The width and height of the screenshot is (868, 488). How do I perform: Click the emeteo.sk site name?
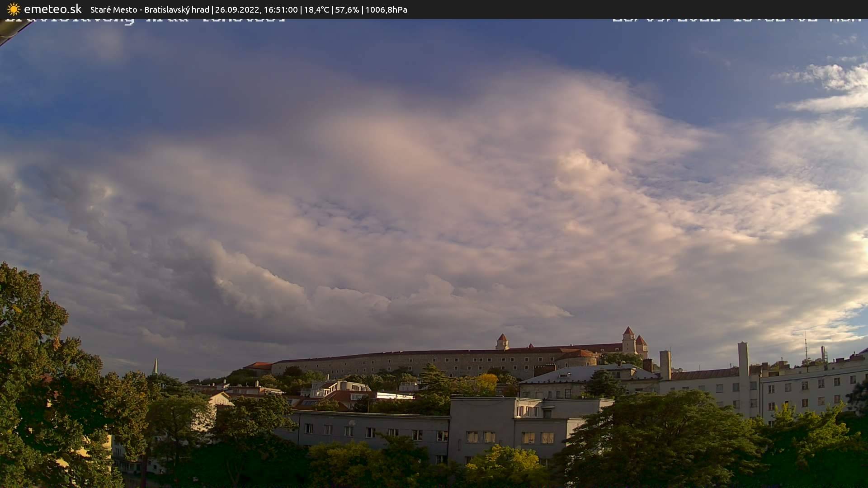click(x=52, y=9)
